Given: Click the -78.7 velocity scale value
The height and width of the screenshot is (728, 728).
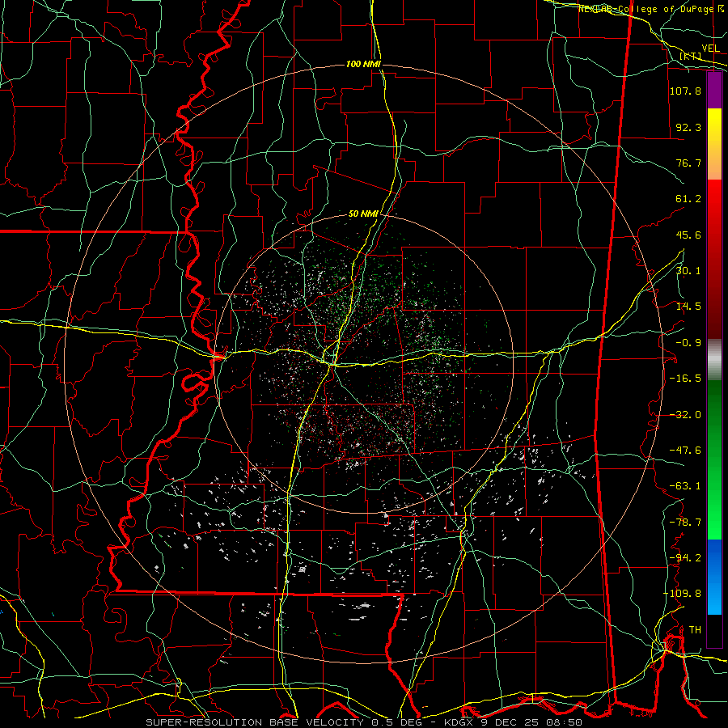Looking at the screenshot, I should pos(685,523).
